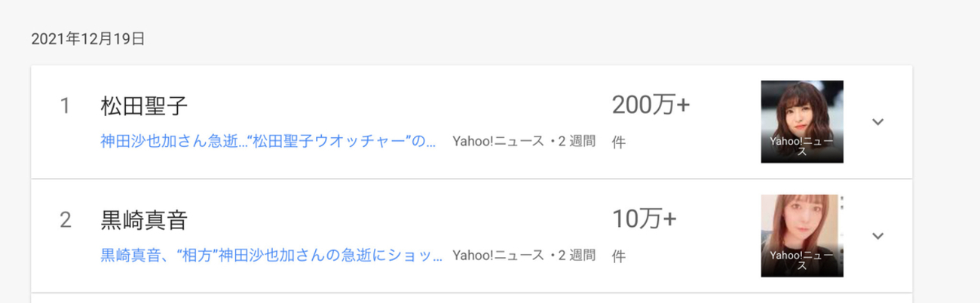Click the 2 週間 timestamp in first row
The width and height of the screenshot is (980, 303).
click(577, 141)
